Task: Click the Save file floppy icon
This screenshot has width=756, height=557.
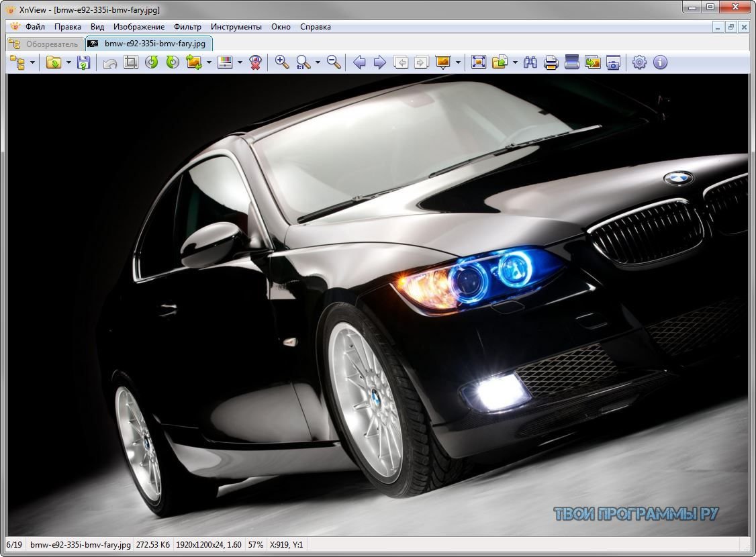Action: coord(83,62)
